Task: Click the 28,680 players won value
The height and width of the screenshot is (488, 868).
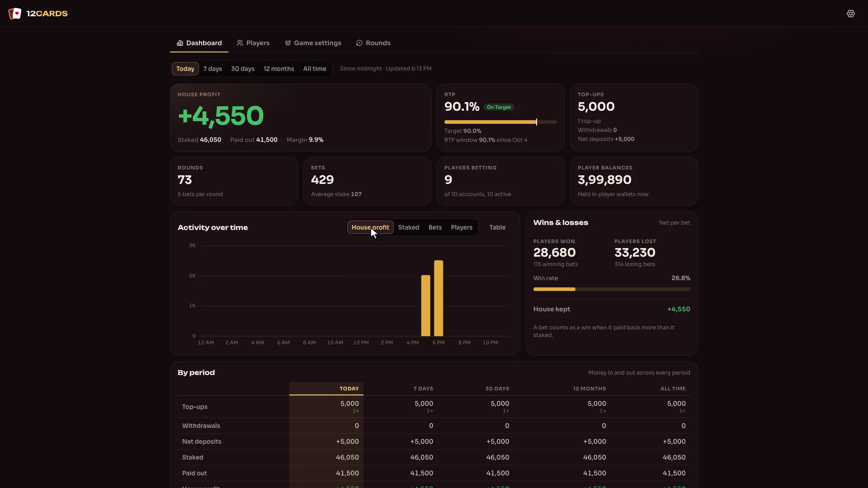Action: [x=554, y=253]
